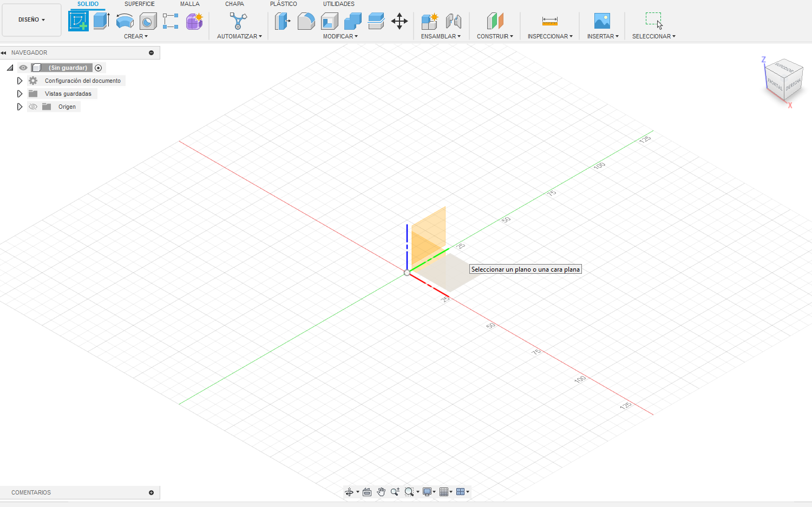Open the ENSAMBLAR dropdown menu

pos(441,36)
